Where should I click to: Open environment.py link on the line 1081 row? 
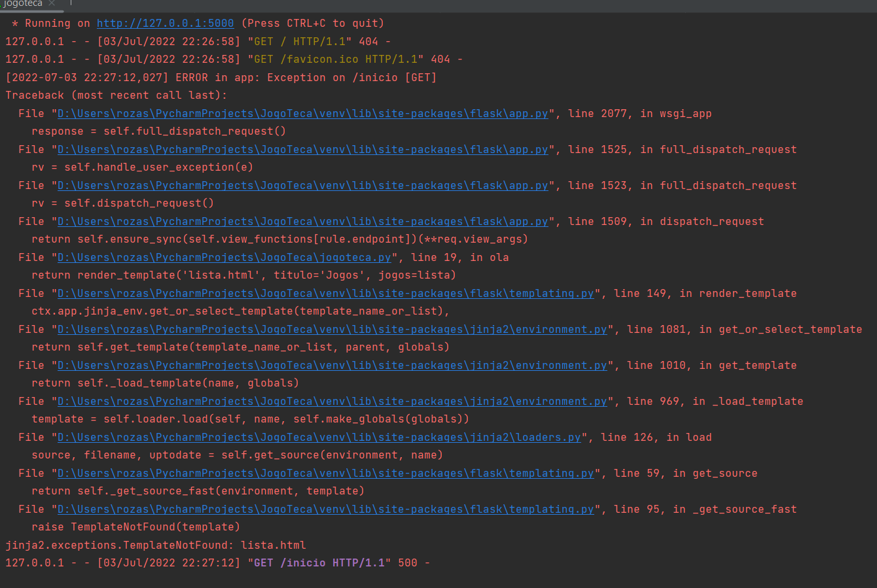coord(332,330)
